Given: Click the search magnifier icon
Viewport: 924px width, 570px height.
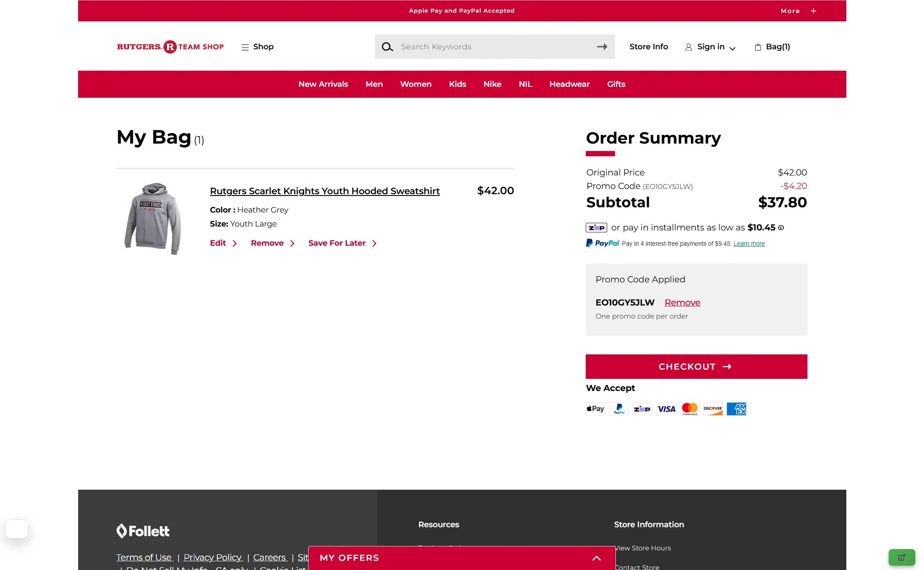Looking at the screenshot, I should click(387, 47).
